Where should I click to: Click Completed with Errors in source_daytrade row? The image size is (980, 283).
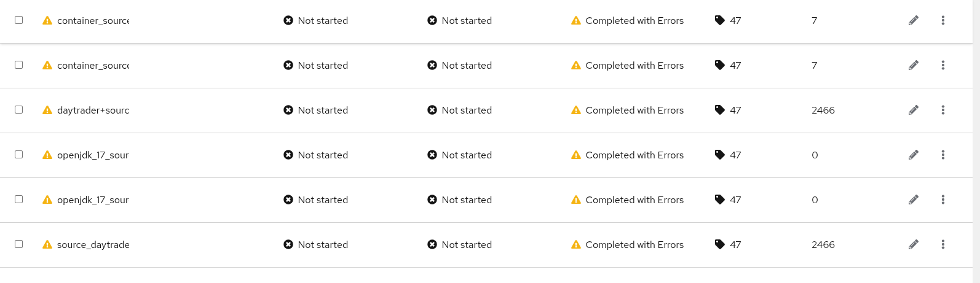click(x=634, y=244)
